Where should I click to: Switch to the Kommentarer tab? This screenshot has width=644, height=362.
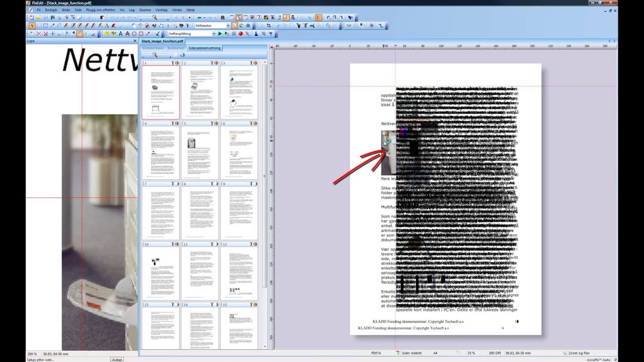153,48
